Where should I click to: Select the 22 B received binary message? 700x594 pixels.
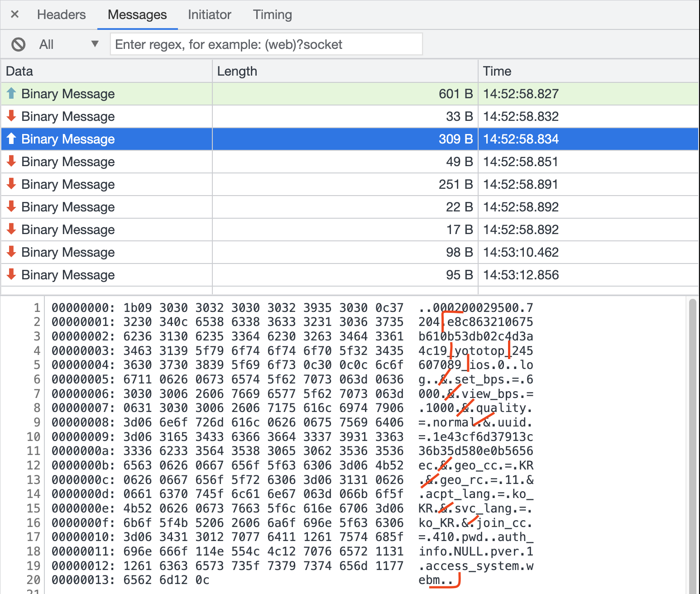click(x=68, y=207)
